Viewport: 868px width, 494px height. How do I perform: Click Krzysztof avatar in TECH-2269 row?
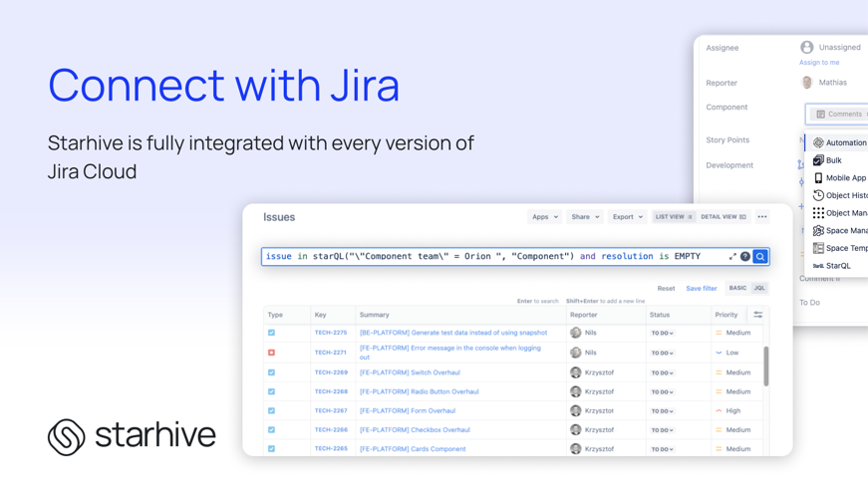tap(576, 372)
